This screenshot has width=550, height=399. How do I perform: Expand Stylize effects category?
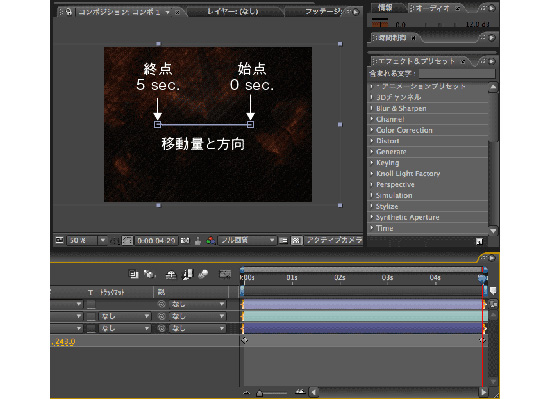(372, 206)
